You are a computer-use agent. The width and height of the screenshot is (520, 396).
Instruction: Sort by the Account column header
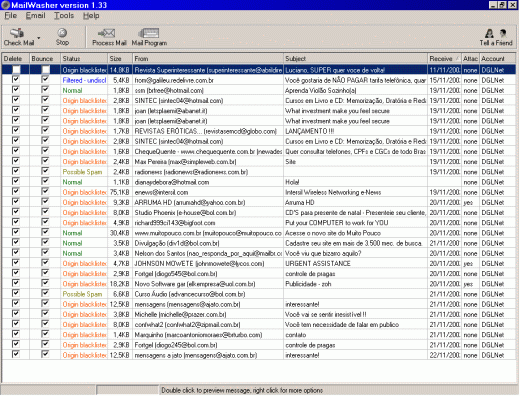(498, 59)
